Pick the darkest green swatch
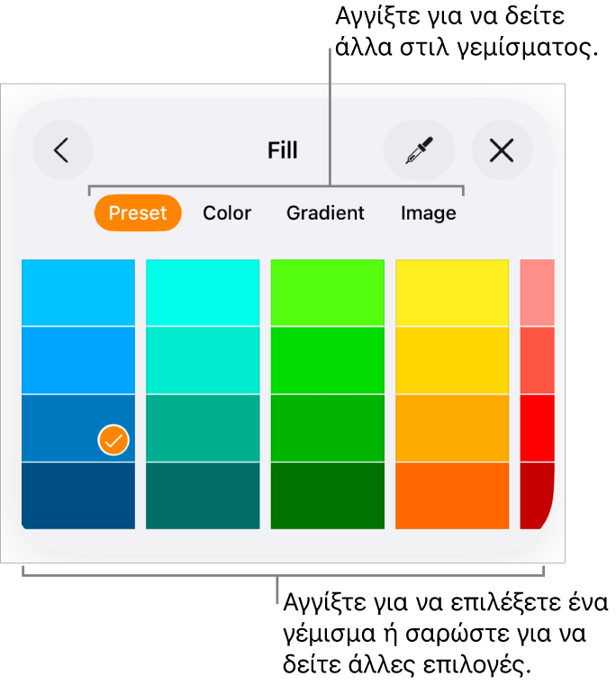Screen dimensions: 616x685 pos(328,495)
